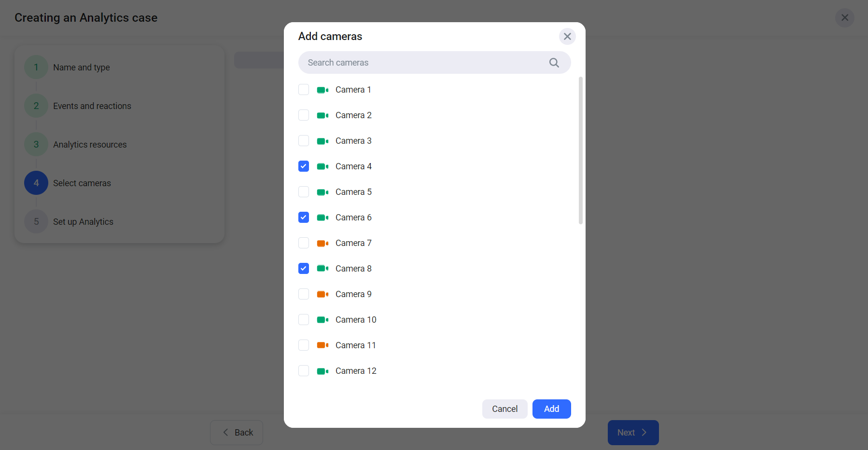The height and width of the screenshot is (450, 868).
Task: Enable the Camera 5 checkbox
Action: (x=304, y=192)
